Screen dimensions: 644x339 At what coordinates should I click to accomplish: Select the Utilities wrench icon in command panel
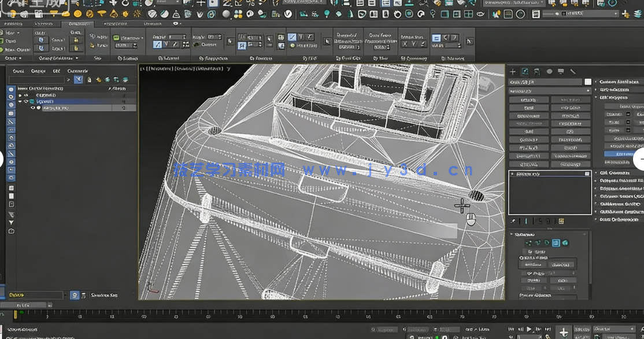573,72
